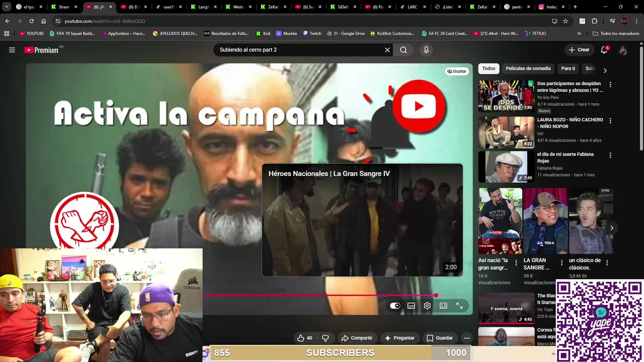The image size is (644, 362).
Task: Go to browser Home page
Action: (x=44, y=21)
